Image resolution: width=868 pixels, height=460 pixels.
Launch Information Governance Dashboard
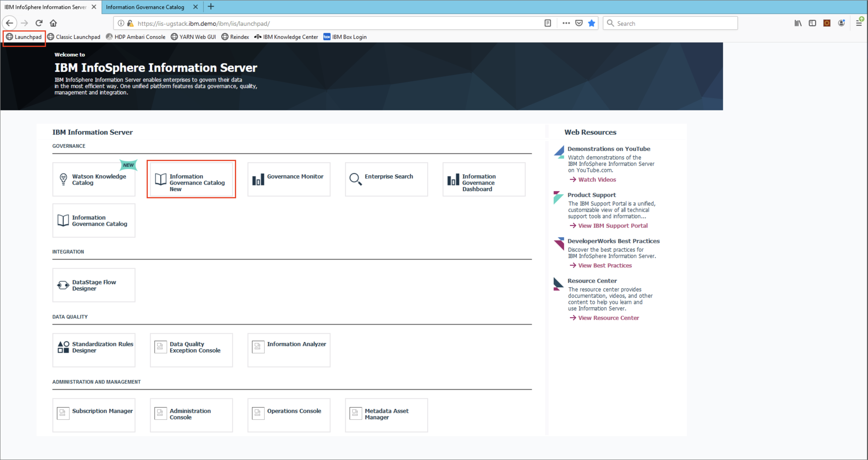484,179
